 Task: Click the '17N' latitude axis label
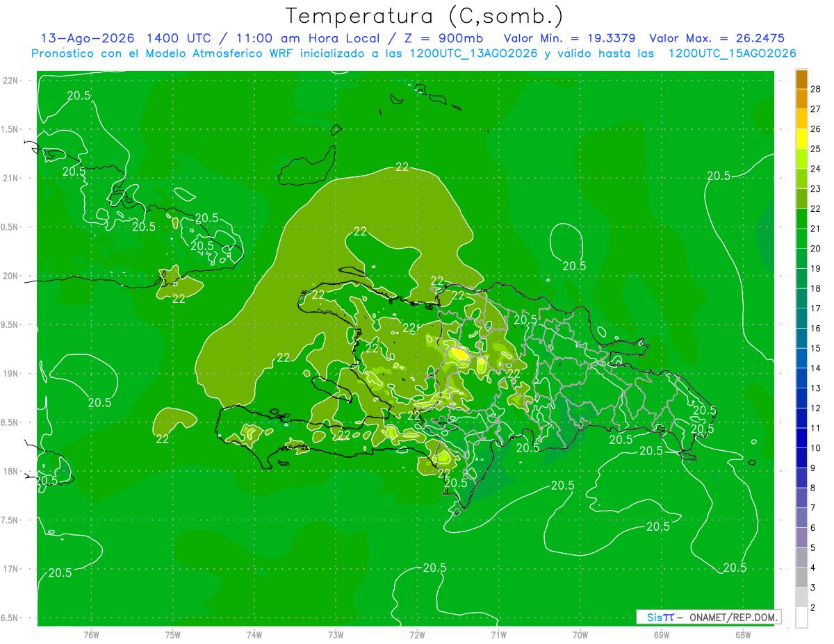[x=11, y=569]
